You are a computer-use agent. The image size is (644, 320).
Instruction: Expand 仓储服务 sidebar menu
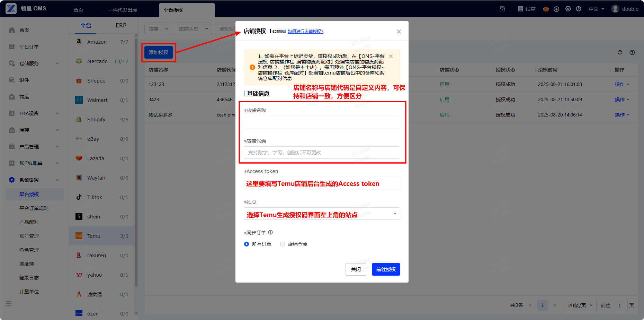[34, 63]
